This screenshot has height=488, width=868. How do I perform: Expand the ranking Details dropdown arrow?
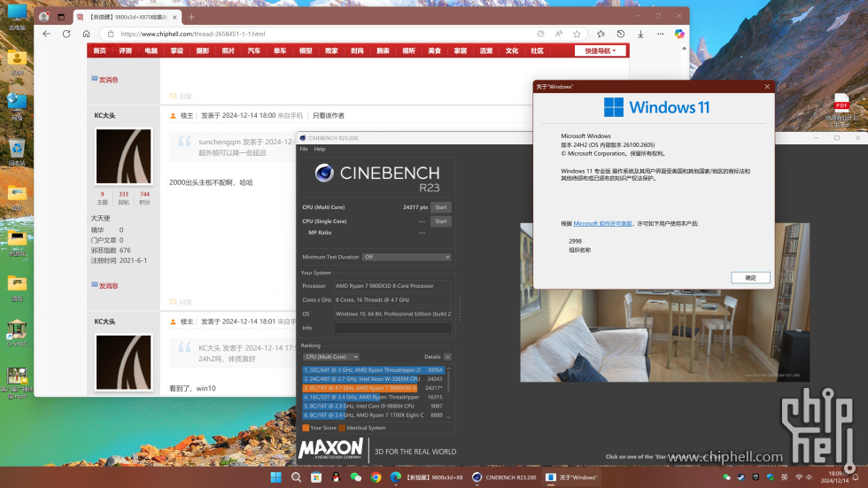(x=447, y=357)
